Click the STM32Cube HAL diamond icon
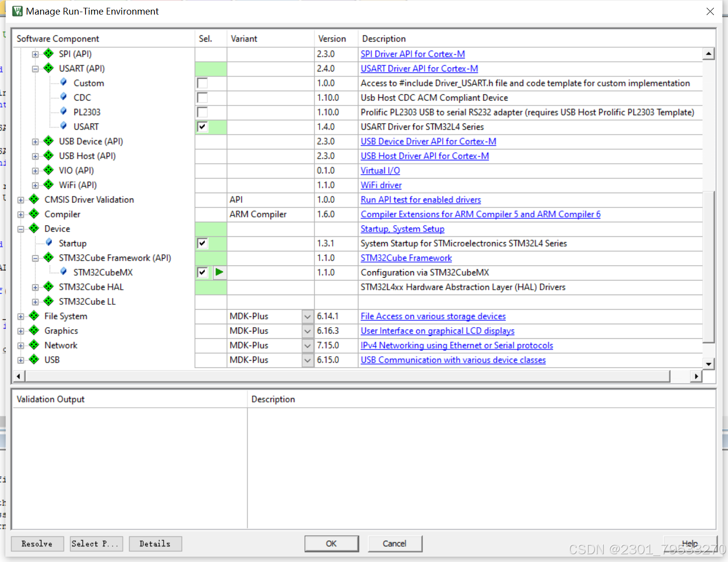The image size is (728, 562). pos(48,287)
